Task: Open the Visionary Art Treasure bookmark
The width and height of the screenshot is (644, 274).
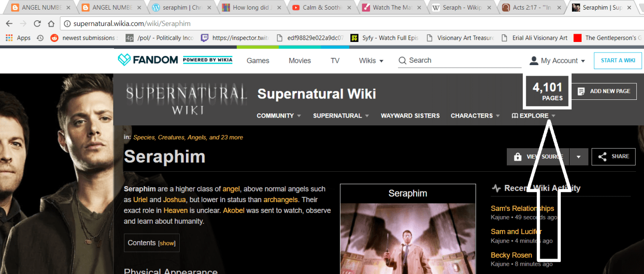Action: pos(460,38)
